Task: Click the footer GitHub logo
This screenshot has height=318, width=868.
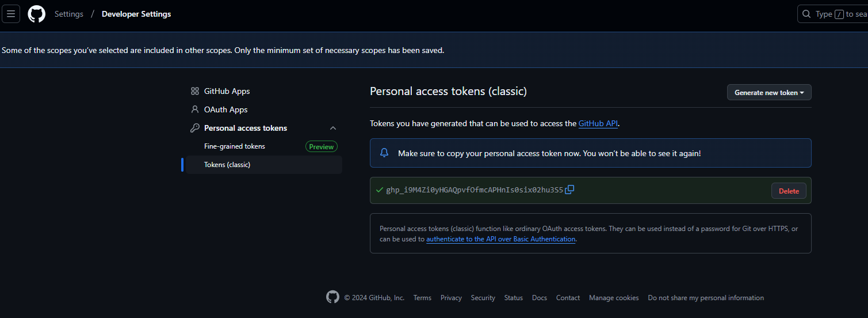Action: pyautogui.click(x=332, y=297)
